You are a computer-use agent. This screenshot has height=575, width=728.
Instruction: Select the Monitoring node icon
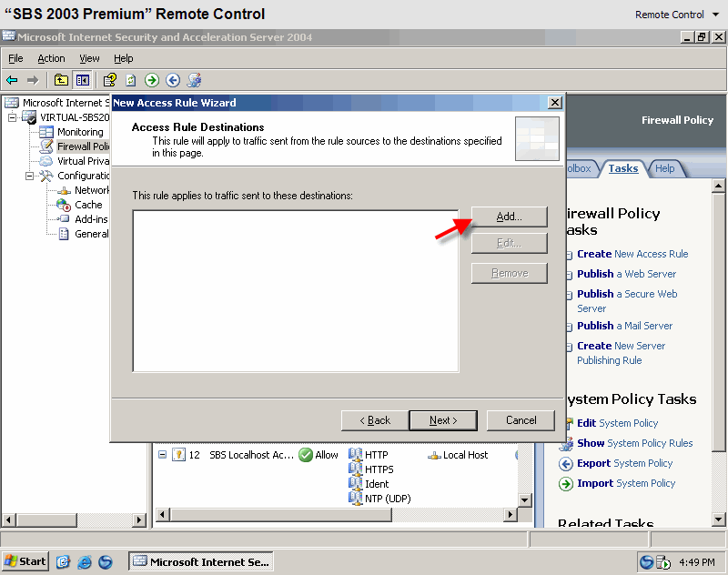[46, 132]
